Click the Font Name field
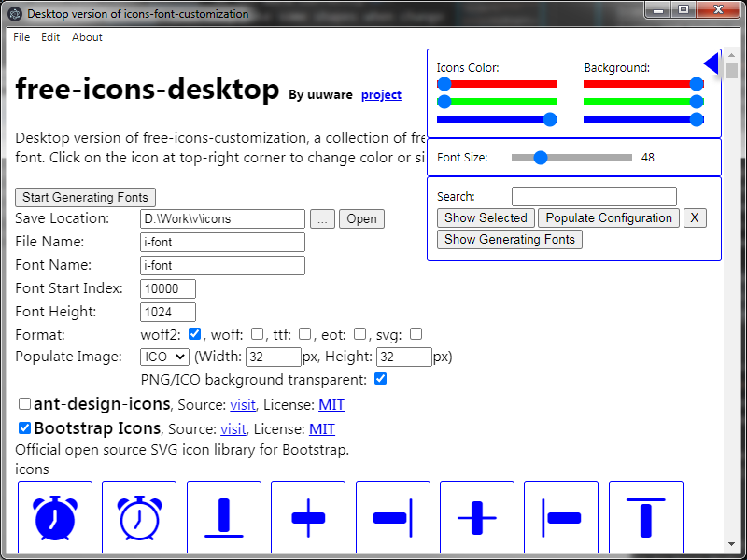Viewport: 747px width, 560px height. tap(222, 266)
